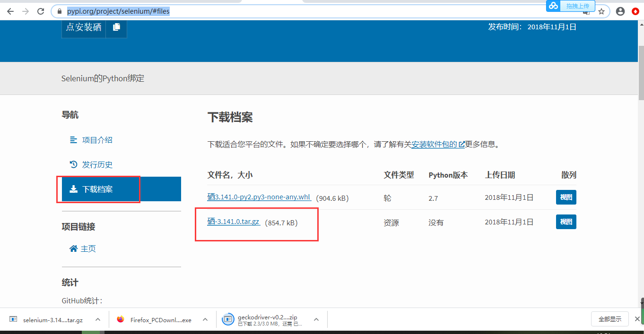Click the browser back arrow
The width and height of the screenshot is (644, 334).
(x=10, y=11)
